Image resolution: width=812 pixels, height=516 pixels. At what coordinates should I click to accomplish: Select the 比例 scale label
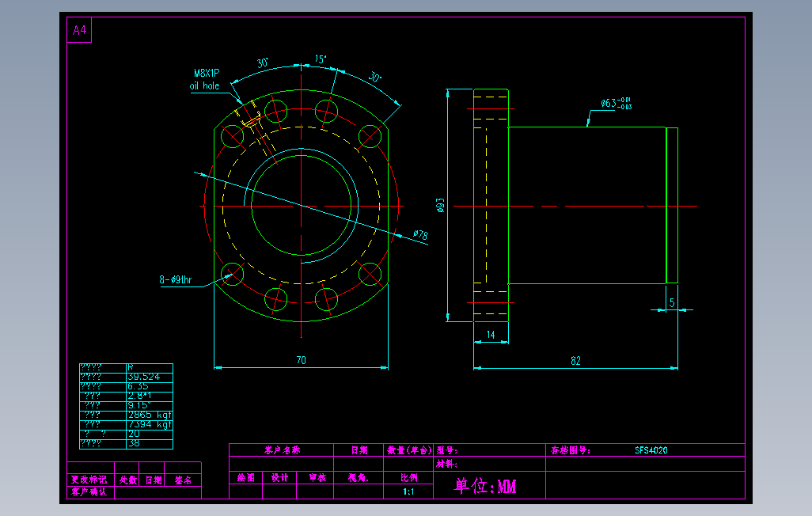click(408, 478)
